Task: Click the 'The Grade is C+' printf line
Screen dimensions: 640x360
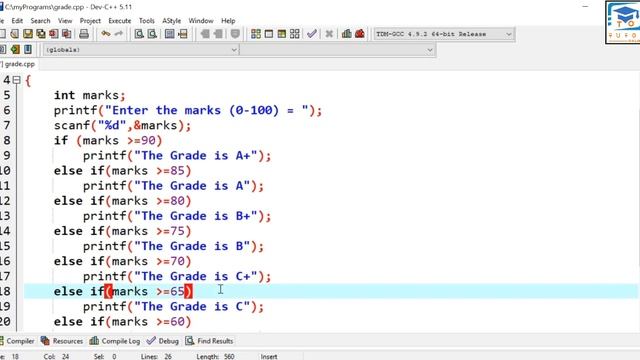Action: tap(177, 276)
